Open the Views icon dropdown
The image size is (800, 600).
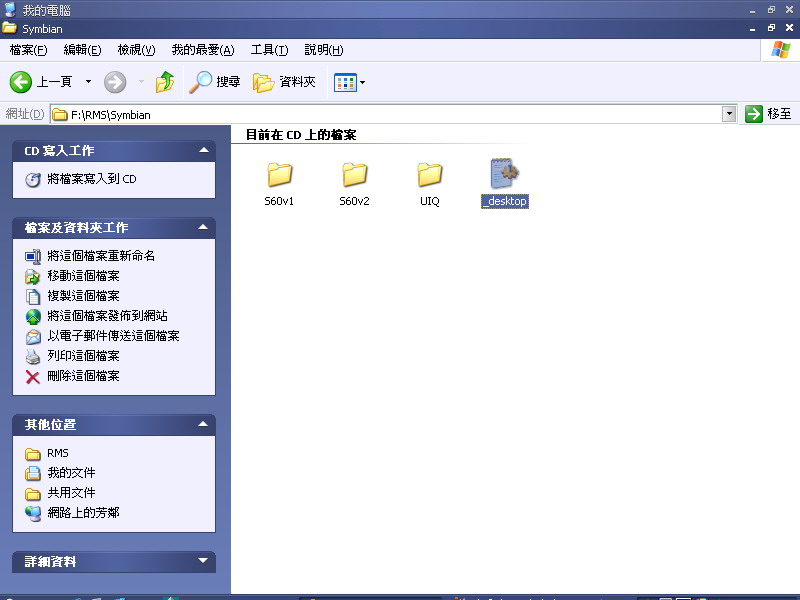349,82
